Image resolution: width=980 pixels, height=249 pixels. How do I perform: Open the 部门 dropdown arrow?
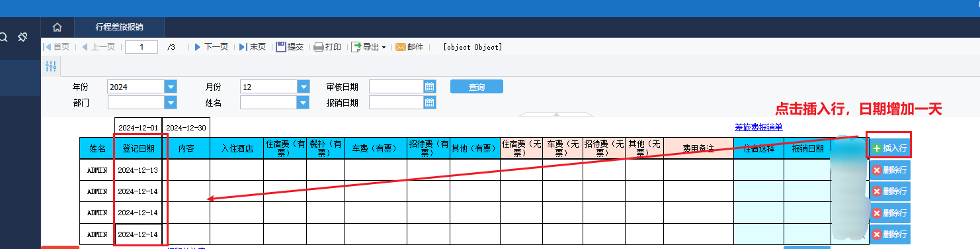[171, 103]
